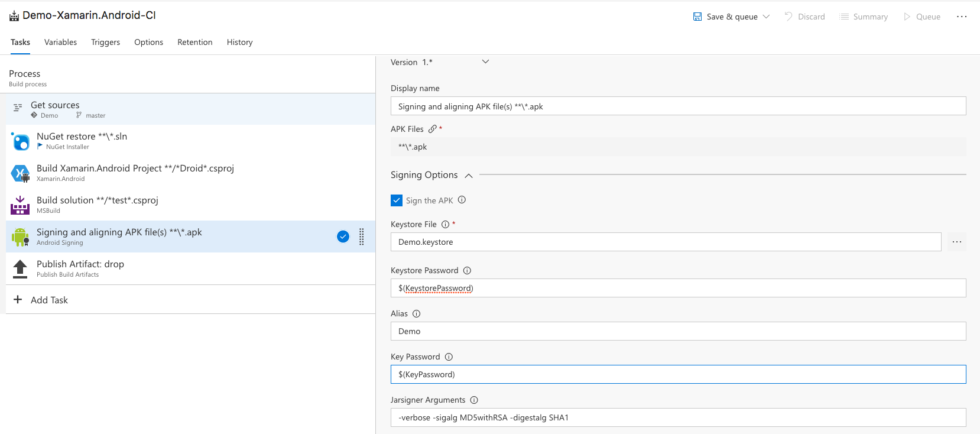This screenshot has width=980, height=434.
Task: Click the Publish Artifact upload icon
Action: pyautogui.click(x=20, y=269)
